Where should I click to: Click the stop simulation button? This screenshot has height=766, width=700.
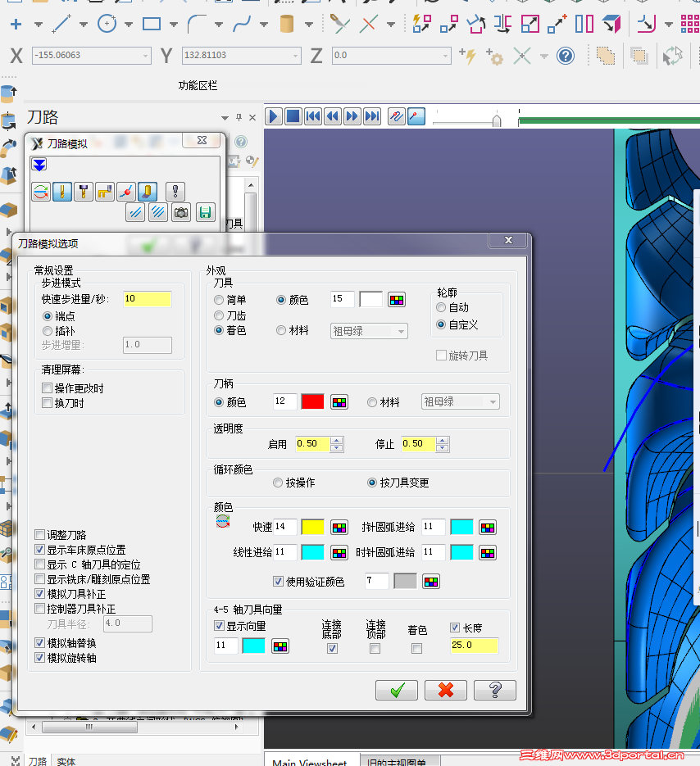293,116
